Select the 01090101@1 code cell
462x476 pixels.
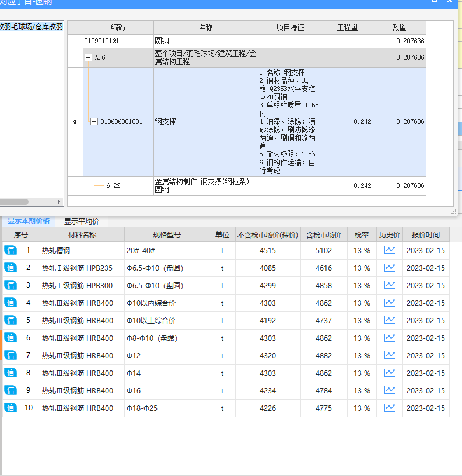click(118, 41)
